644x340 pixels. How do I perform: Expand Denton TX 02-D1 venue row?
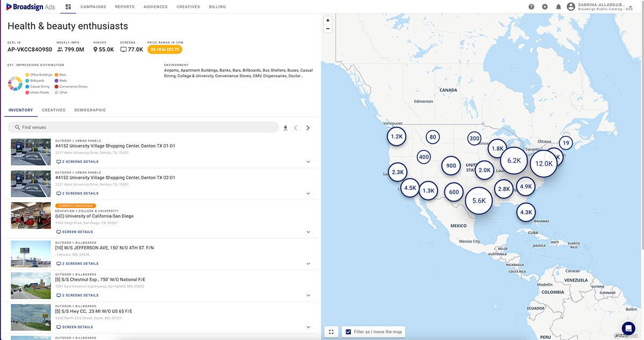308,194
